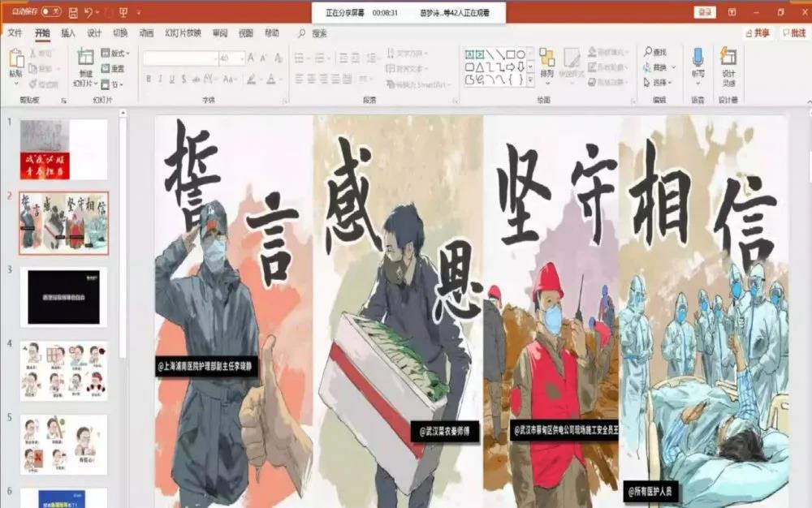Click the Find (查找) magnifier button
Image resolution: width=812 pixels, height=508 pixels.
pos(656,52)
